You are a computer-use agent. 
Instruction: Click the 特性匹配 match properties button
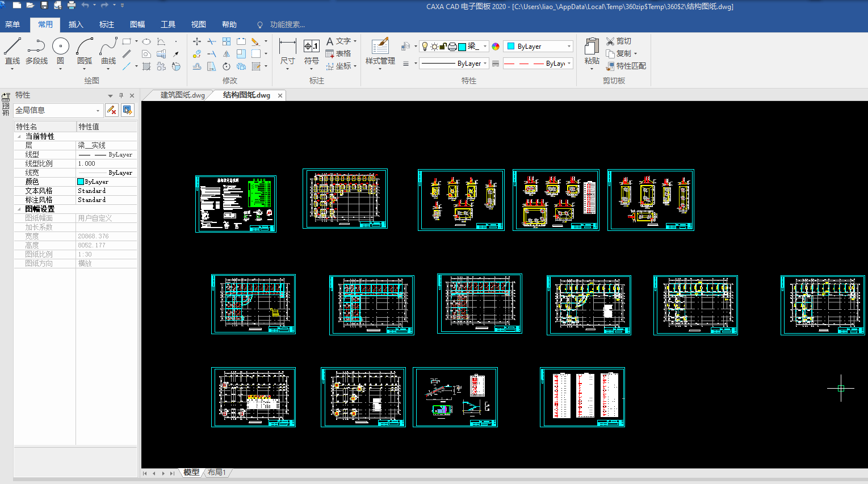(626, 66)
